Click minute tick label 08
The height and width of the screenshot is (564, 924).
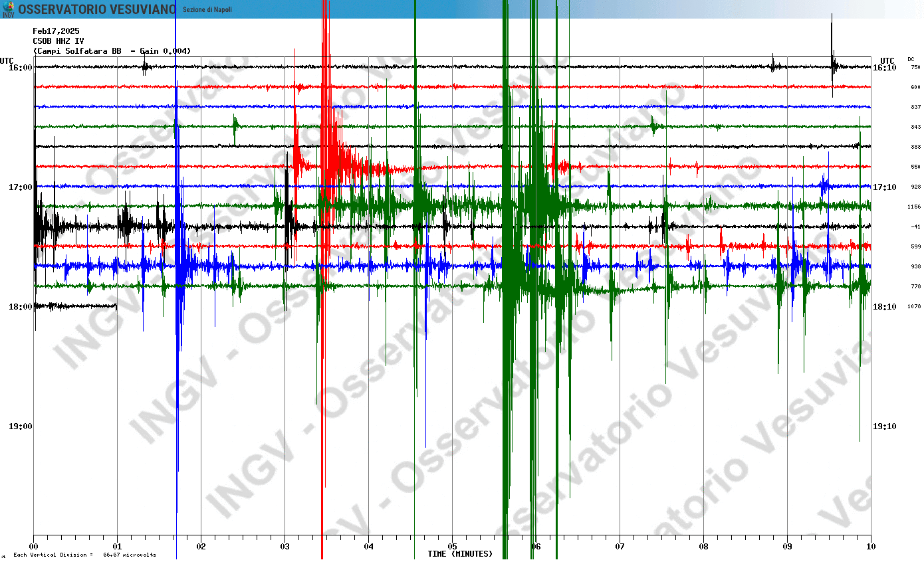pos(704,547)
